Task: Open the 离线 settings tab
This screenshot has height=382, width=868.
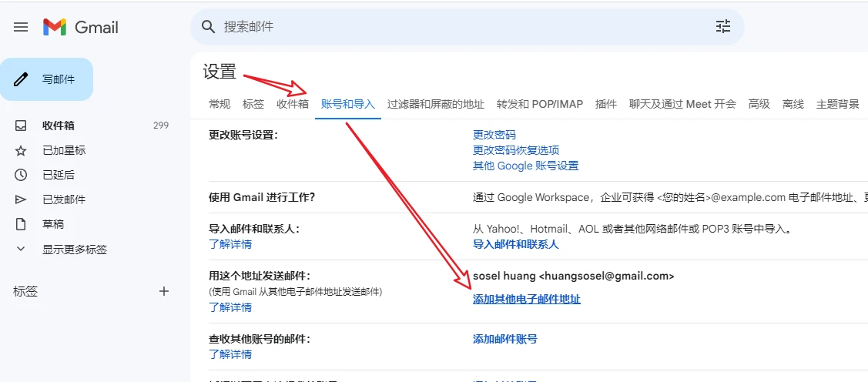Action: (793, 104)
